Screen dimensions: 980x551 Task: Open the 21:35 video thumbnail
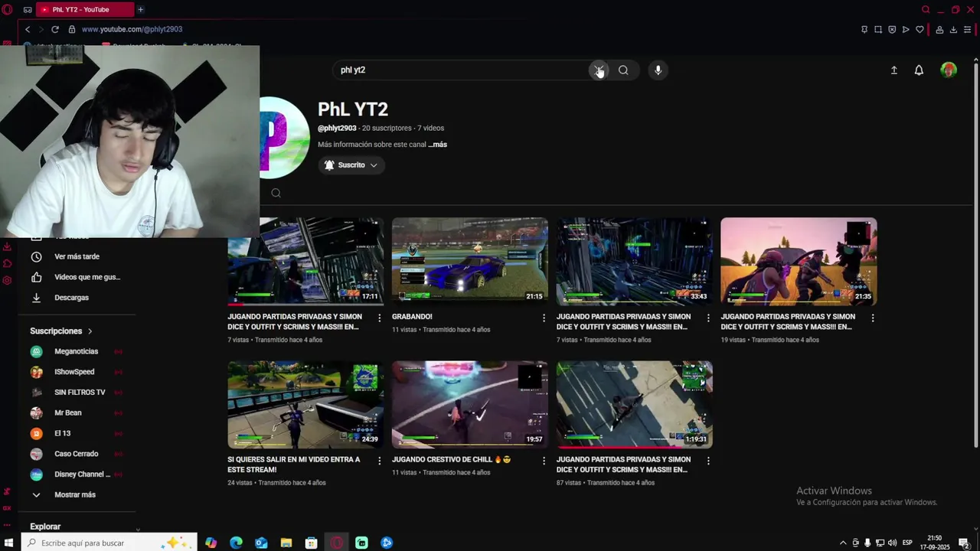(799, 262)
